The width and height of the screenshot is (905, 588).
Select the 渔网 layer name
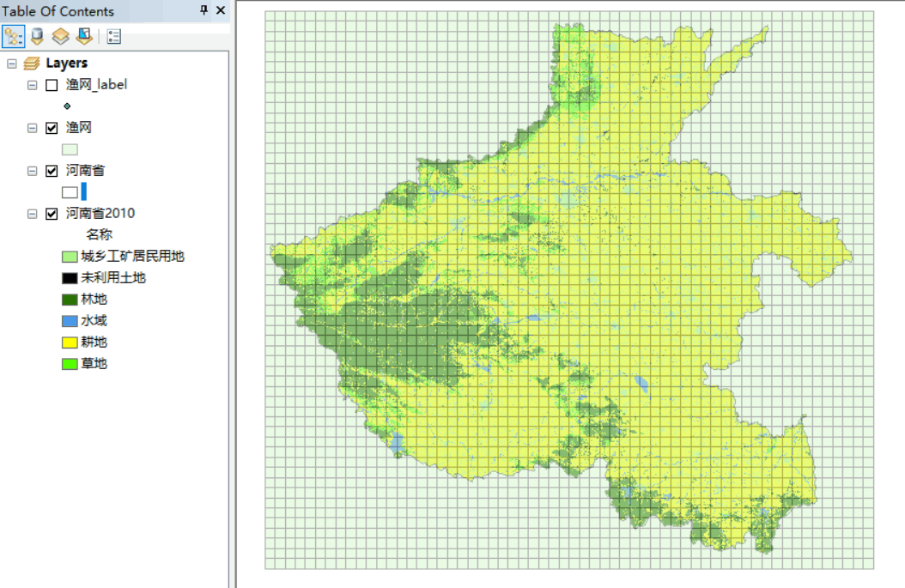(78, 128)
